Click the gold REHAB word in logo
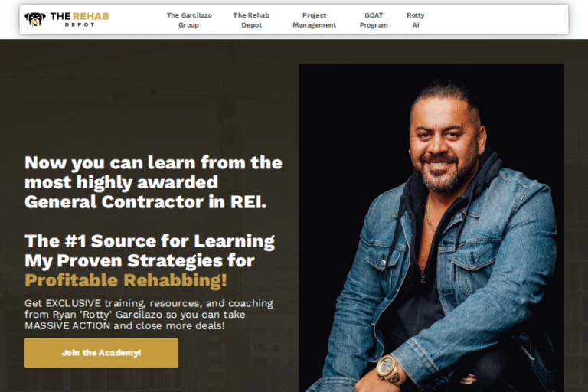Screen dimensions: 588x392 coord(91,16)
